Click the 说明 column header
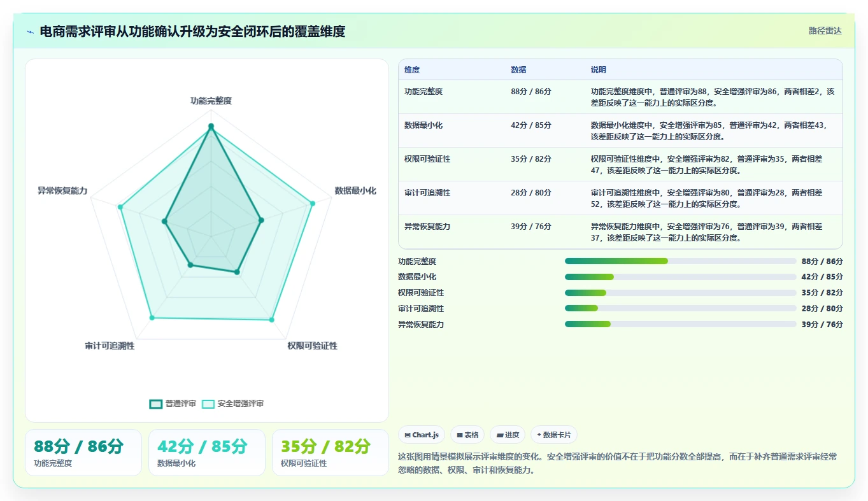The width and height of the screenshot is (868, 501). point(599,70)
